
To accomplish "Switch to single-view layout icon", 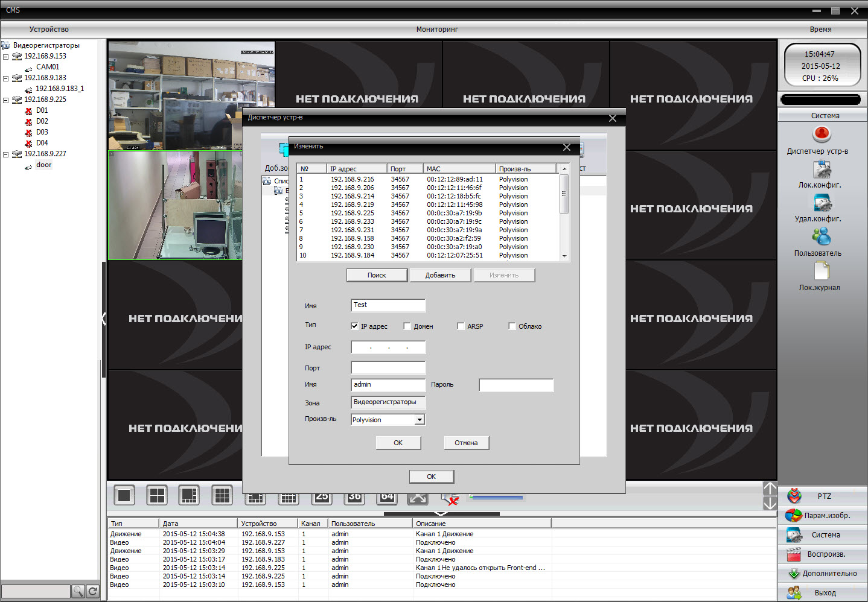I will coord(124,495).
